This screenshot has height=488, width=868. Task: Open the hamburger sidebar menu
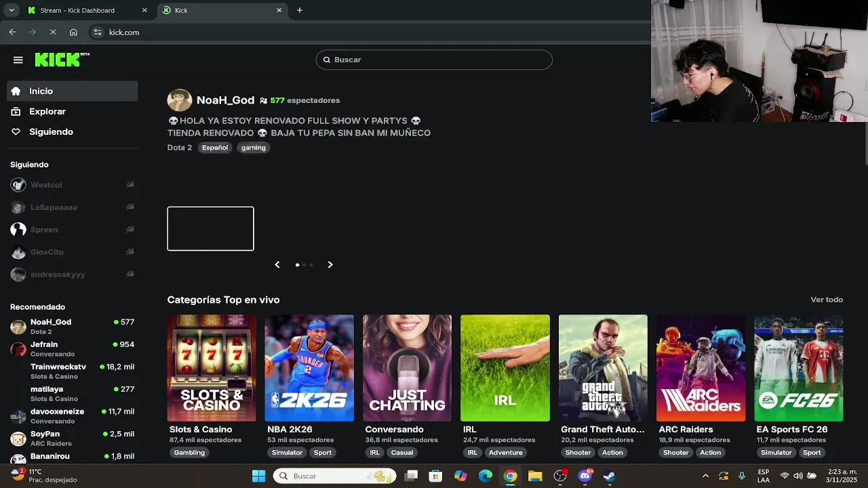point(18,60)
